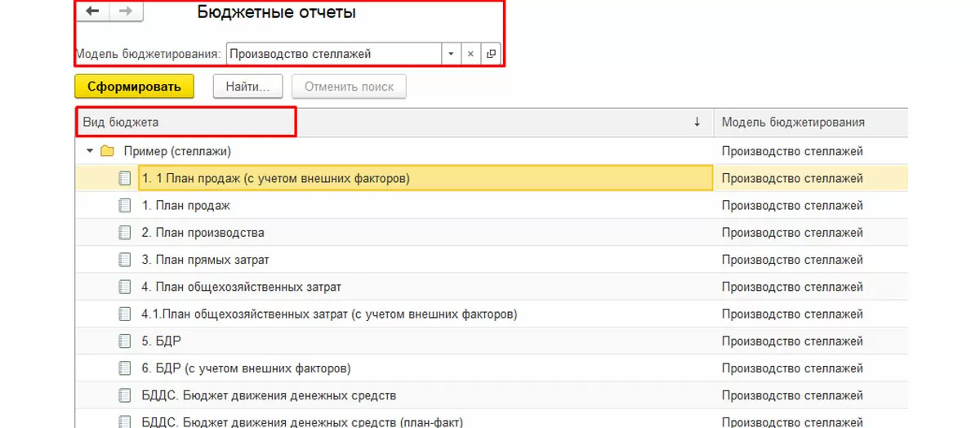Click Производство стеллажей cell in 1. План продаж row
The width and height of the screenshot is (980, 428).
click(811, 205)
